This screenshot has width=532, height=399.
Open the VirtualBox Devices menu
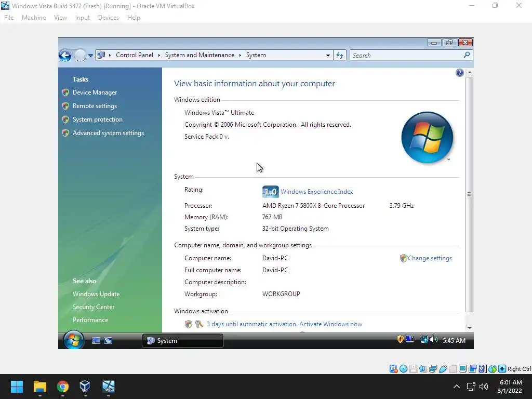click(x=109, y=18)
